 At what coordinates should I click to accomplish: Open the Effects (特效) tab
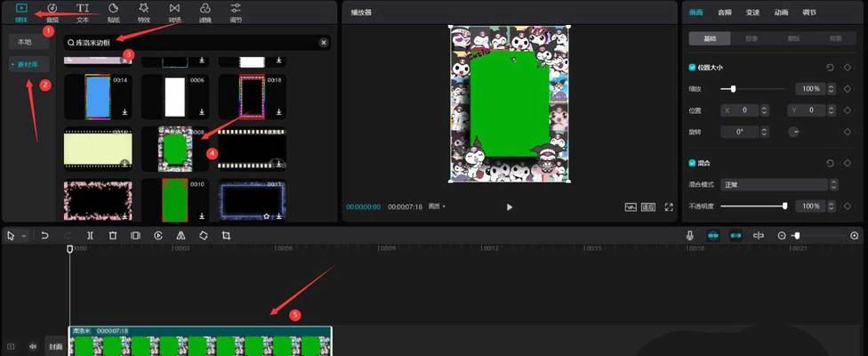144,12
